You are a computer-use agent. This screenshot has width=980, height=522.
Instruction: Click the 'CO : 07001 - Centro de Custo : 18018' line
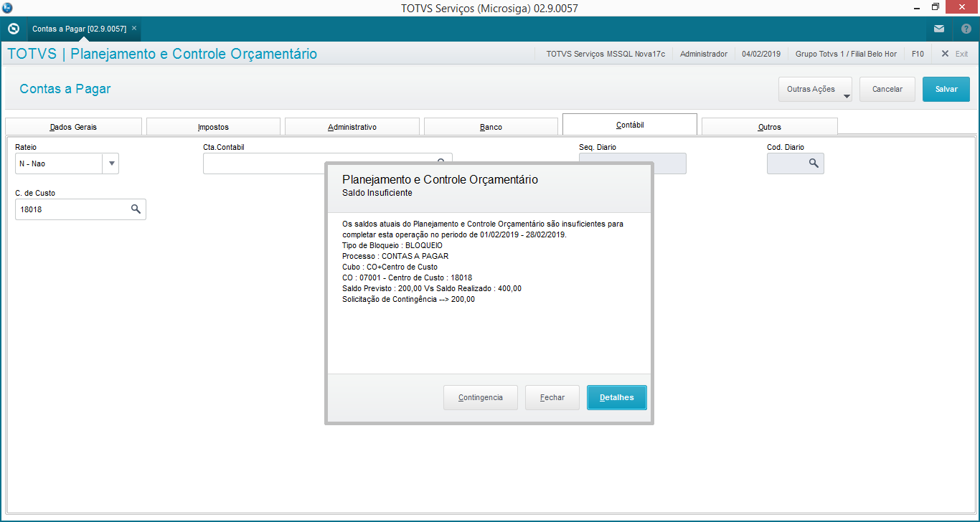point(407,277)
